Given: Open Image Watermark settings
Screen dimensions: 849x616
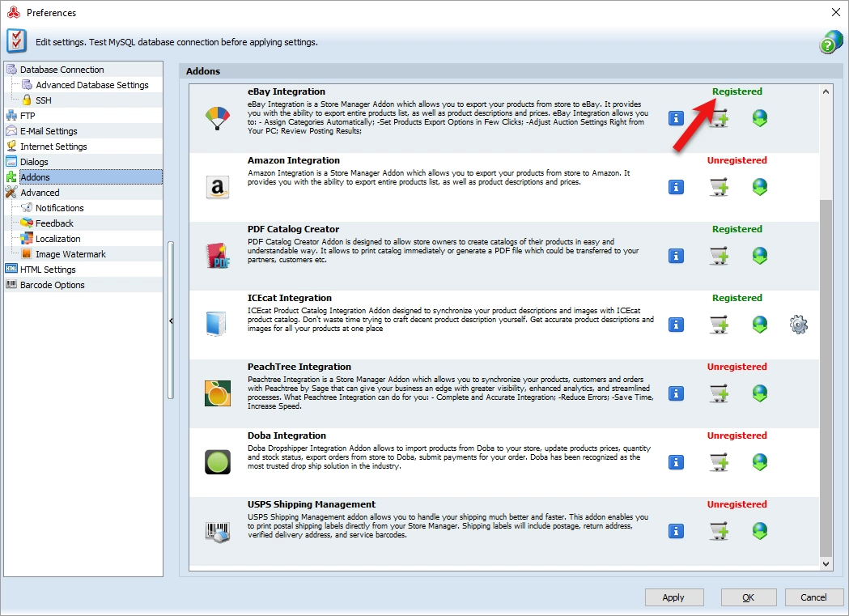Looking at the screenshot, I should pyautogui.click(x=70, y=254).
